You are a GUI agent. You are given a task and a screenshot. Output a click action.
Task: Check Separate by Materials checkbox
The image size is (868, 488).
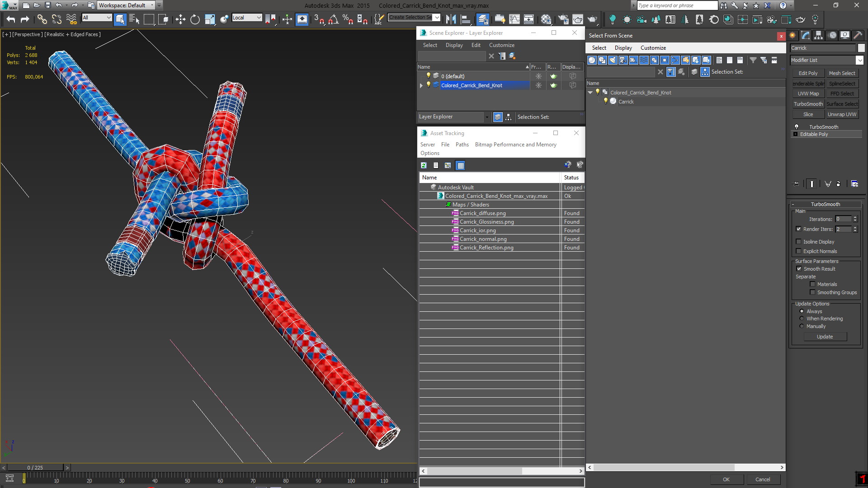(812, 284)
